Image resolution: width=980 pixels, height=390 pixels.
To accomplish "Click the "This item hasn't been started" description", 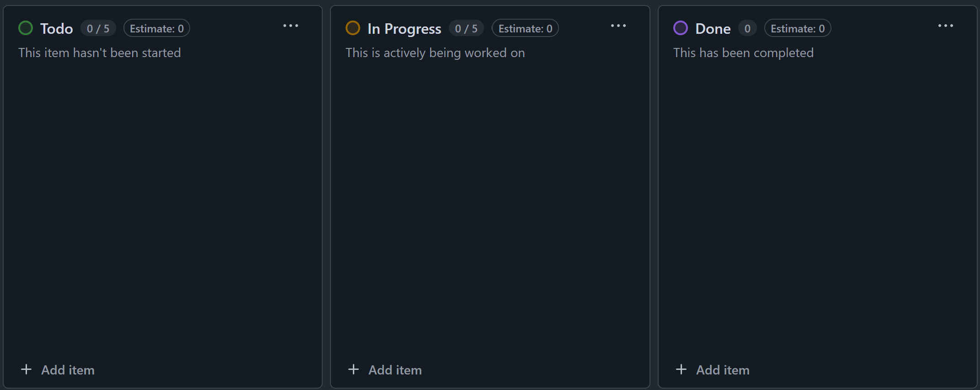I will pyautogui.click(x=100, y=53).
